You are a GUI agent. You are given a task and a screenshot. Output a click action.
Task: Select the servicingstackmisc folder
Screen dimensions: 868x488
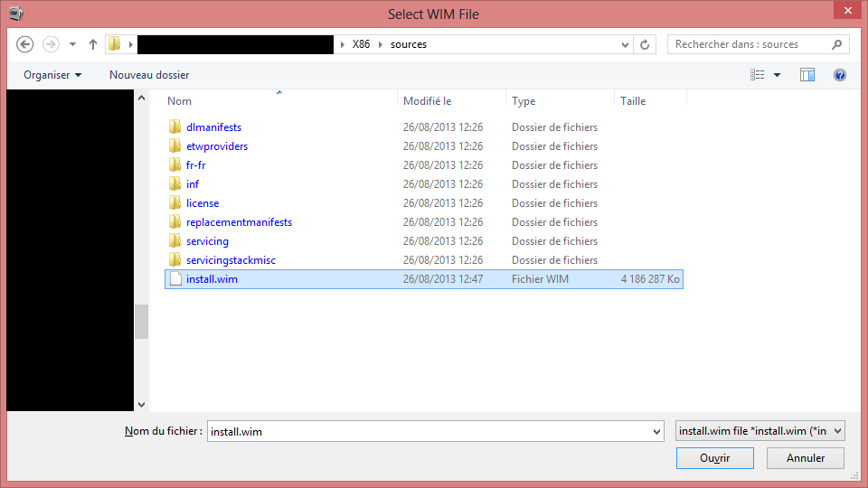point(231,260)
